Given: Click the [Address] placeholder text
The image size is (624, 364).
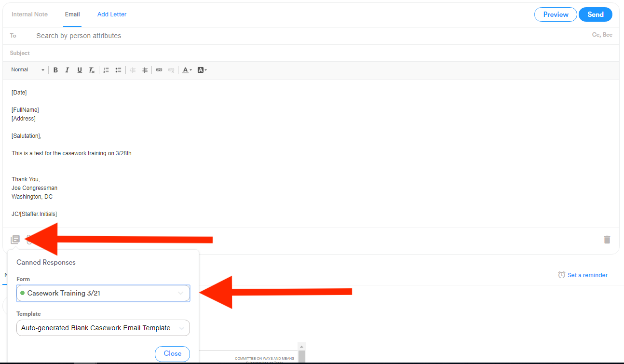Looking at the screenshot, I should 24,119.
